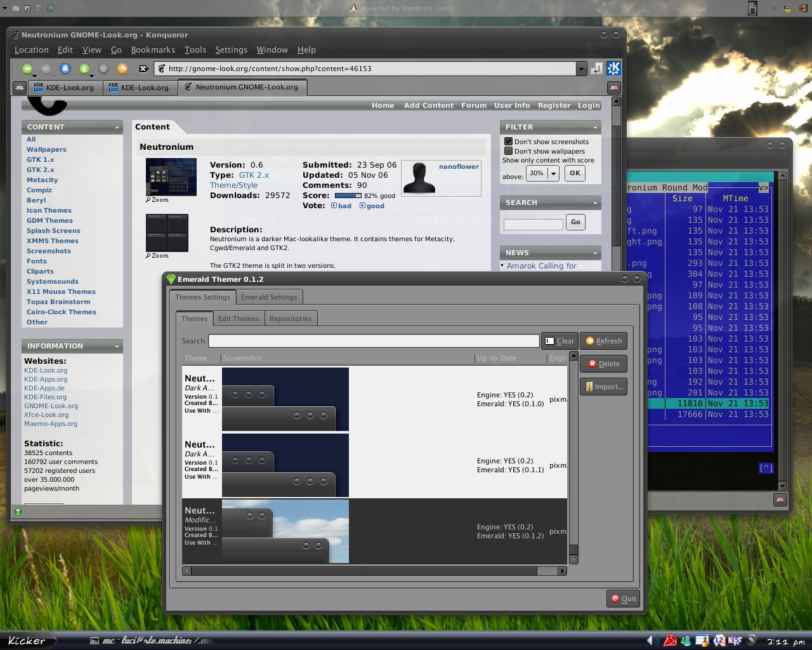Collapse the FILTER panel

[595, 128]
